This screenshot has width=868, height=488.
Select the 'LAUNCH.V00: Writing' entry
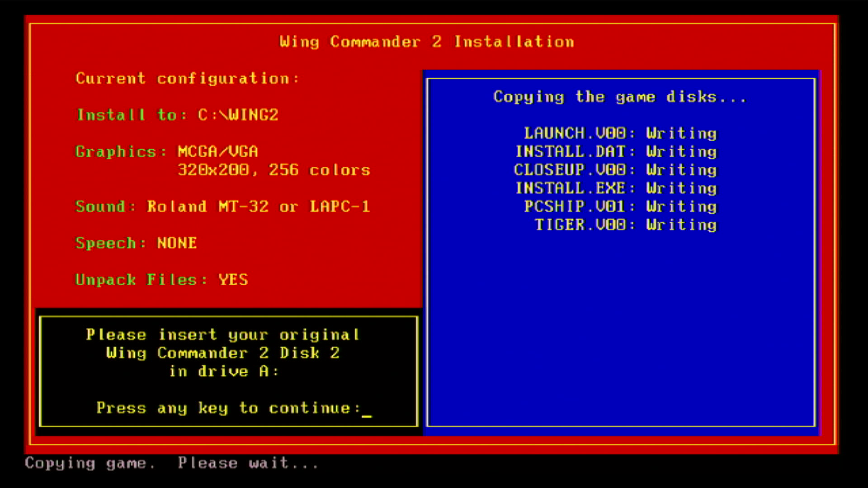[x=620, y=134]
